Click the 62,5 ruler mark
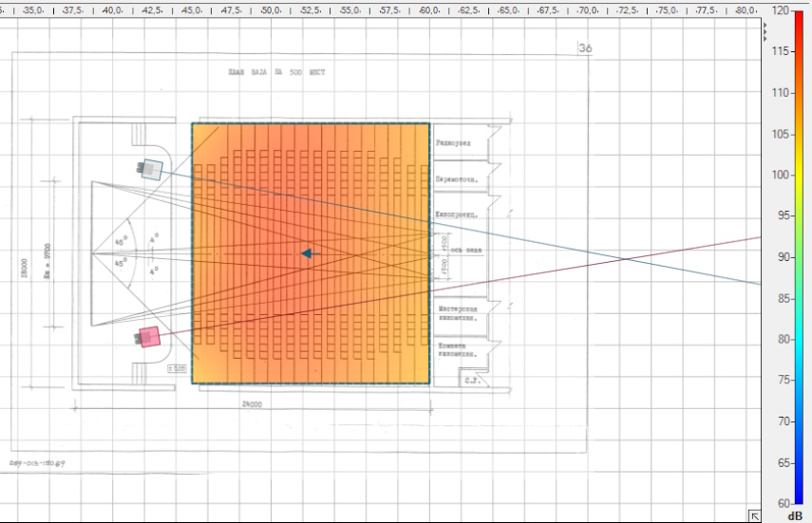 (468, 10)
